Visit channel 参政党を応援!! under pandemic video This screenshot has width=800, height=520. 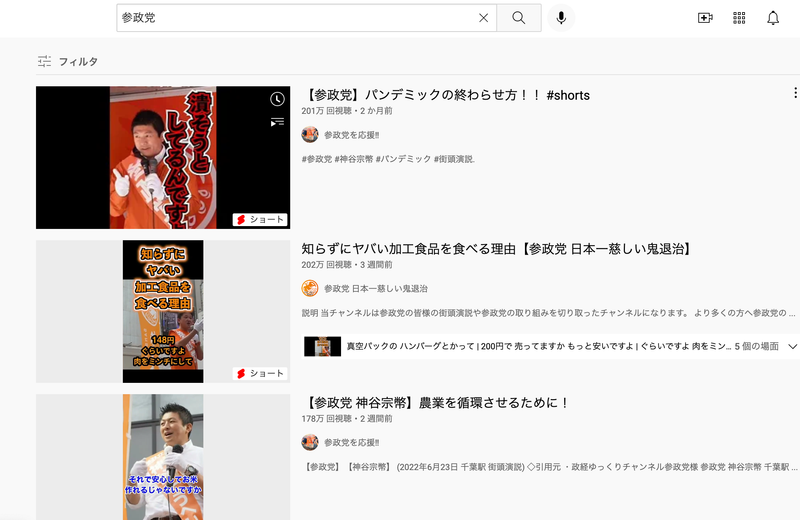[x=352, y=135]
